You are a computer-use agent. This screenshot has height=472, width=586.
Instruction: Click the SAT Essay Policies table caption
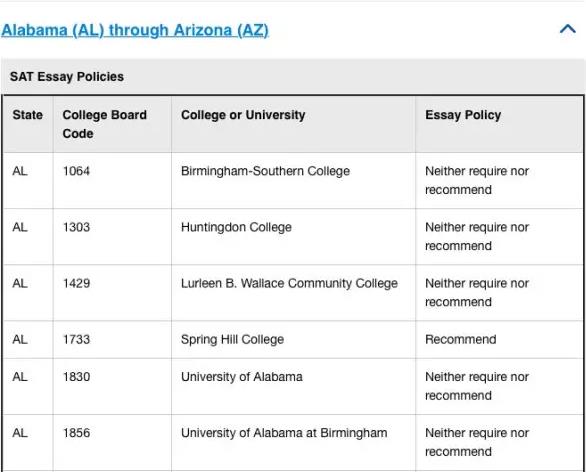(67, 77)
